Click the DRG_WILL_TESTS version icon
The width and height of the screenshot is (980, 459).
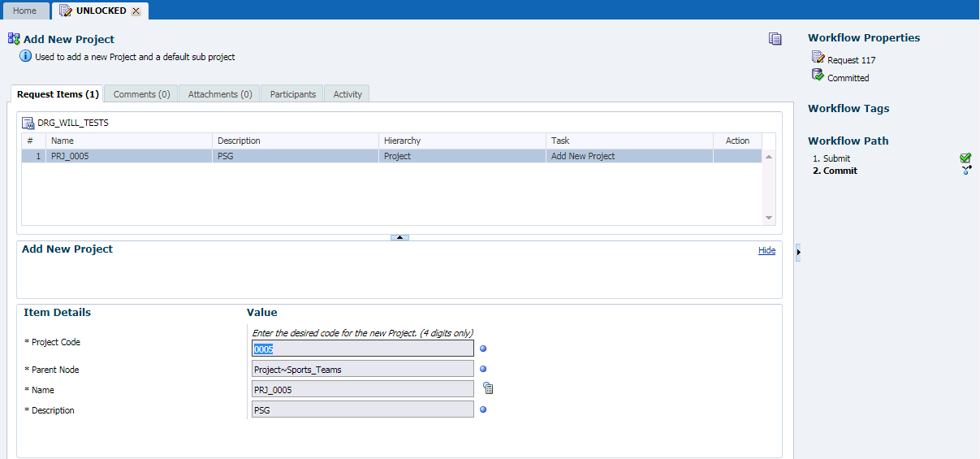tap(28, 123)
